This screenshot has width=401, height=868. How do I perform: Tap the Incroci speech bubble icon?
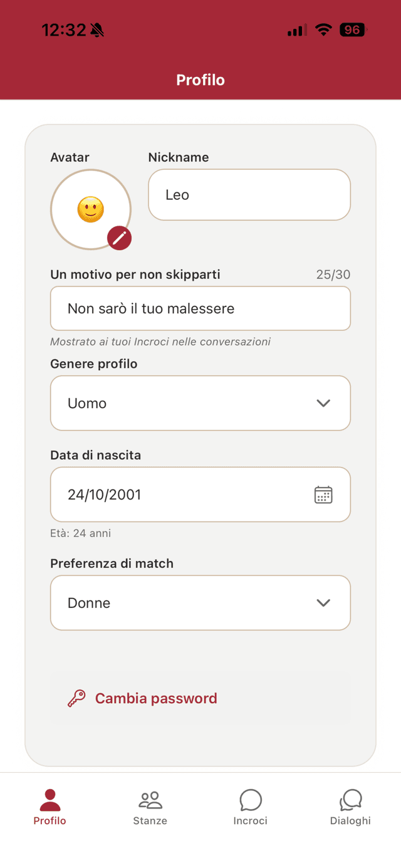pyautogui.click(x=251, y=800)
